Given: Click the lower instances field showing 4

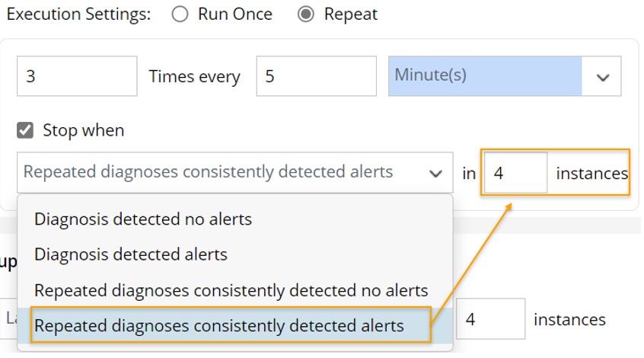Looking at the screenshot, I should [490, 319].
